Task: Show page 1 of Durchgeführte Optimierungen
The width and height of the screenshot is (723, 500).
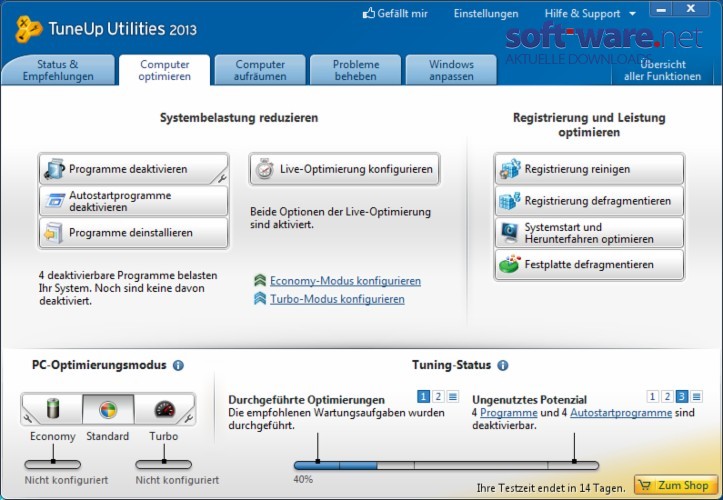Action: [423, 396]
